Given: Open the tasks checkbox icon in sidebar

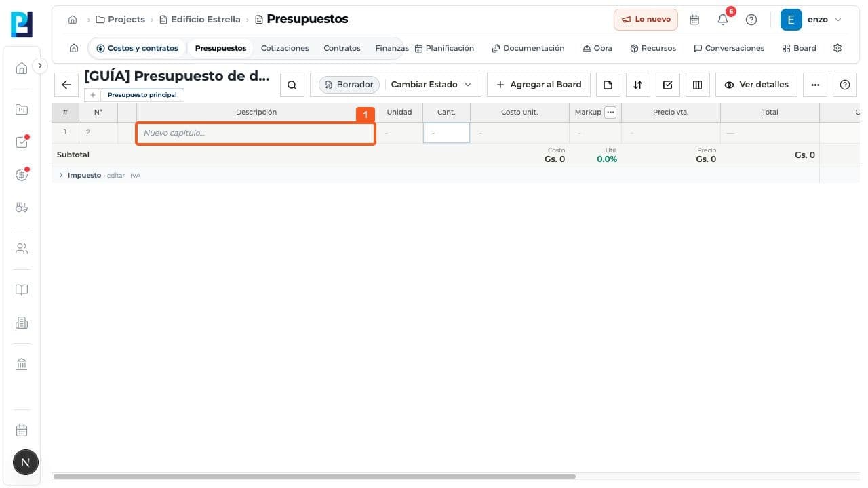Looking at the screenshot, I should [x=22, y=142].
